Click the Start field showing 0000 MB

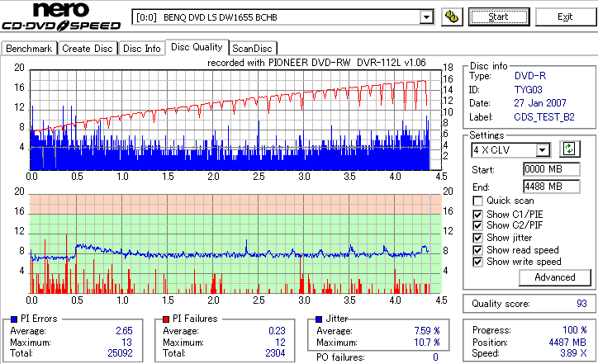click(x=552, y=169)
